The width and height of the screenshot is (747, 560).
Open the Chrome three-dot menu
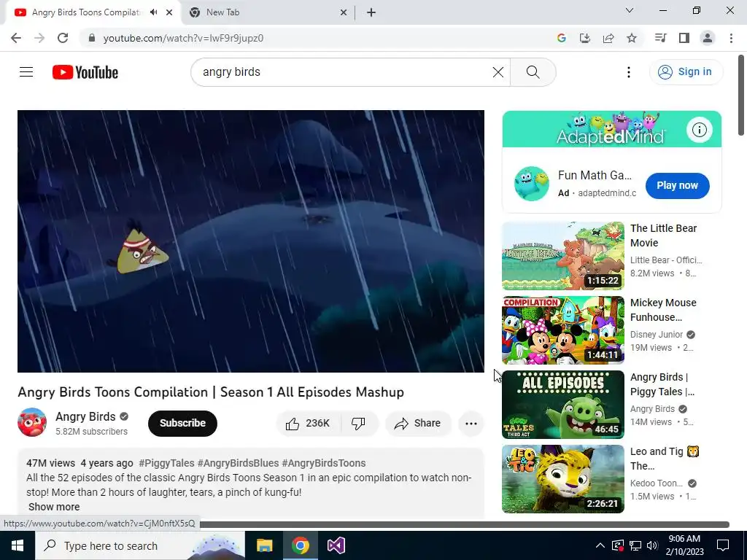(x=731, y=38)
